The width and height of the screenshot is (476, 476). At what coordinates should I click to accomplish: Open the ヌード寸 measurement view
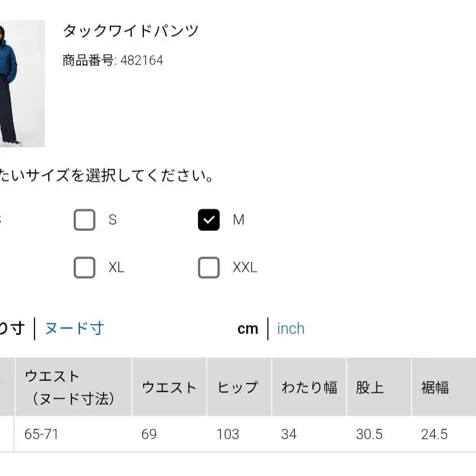click(x=74, y=328)
